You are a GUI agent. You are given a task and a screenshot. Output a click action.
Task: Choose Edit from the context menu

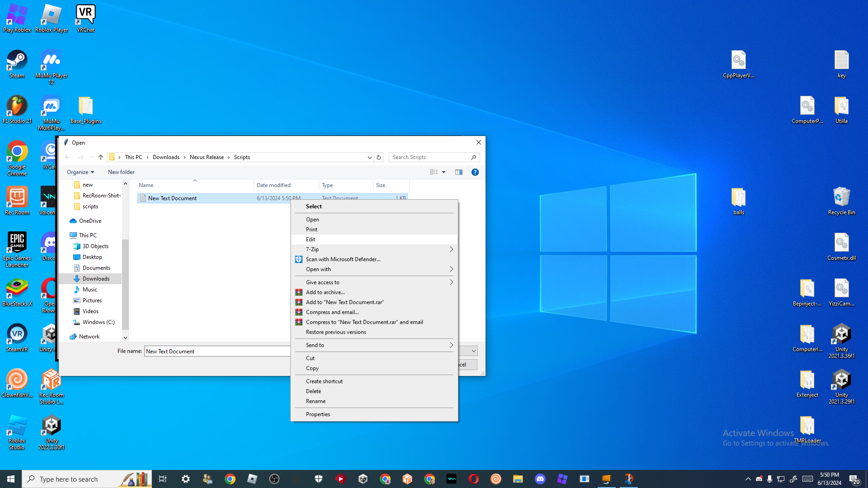coord(311,239)
